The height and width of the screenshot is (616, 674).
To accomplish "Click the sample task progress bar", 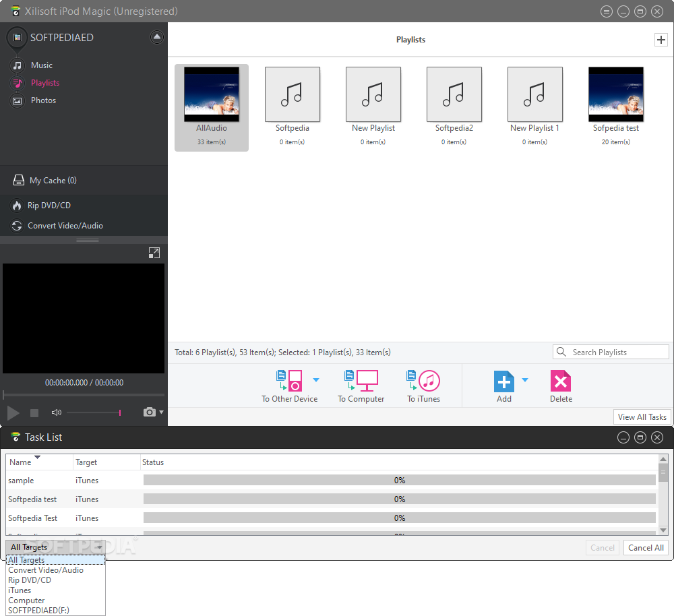I will (399, 480).
